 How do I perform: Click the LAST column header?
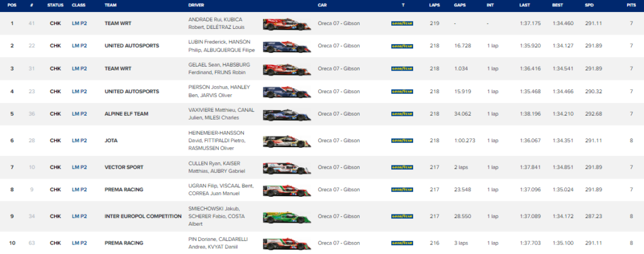pos(525,5)
